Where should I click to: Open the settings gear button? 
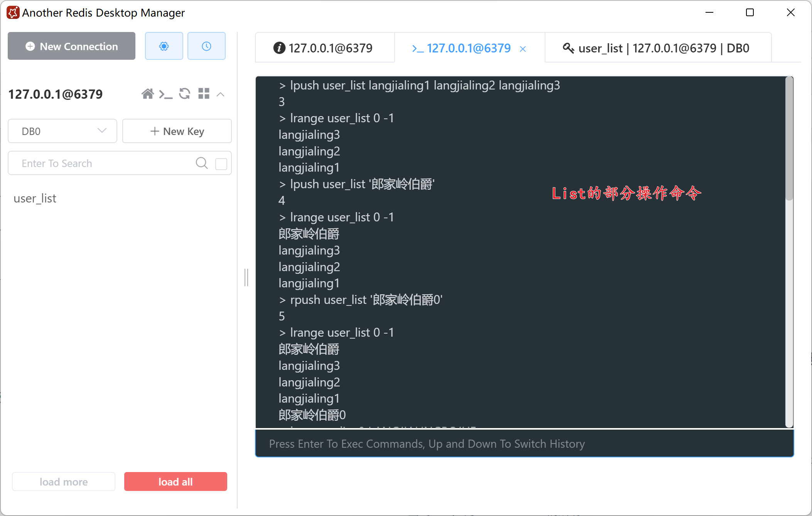(164, 46)
